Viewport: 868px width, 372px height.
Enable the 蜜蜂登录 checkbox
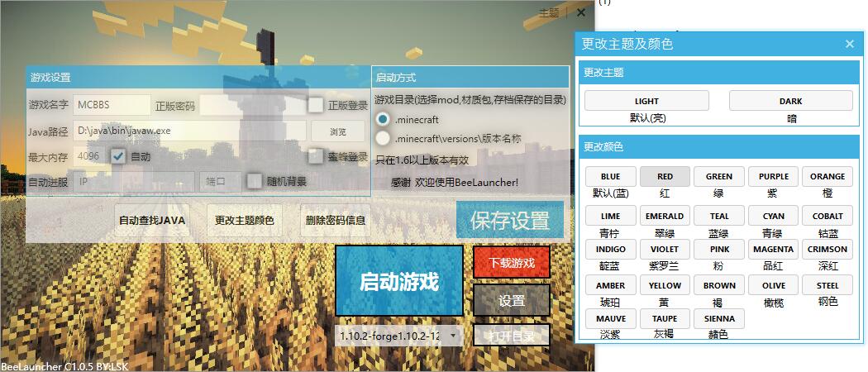pyautogui.click(x=316, y=157)
